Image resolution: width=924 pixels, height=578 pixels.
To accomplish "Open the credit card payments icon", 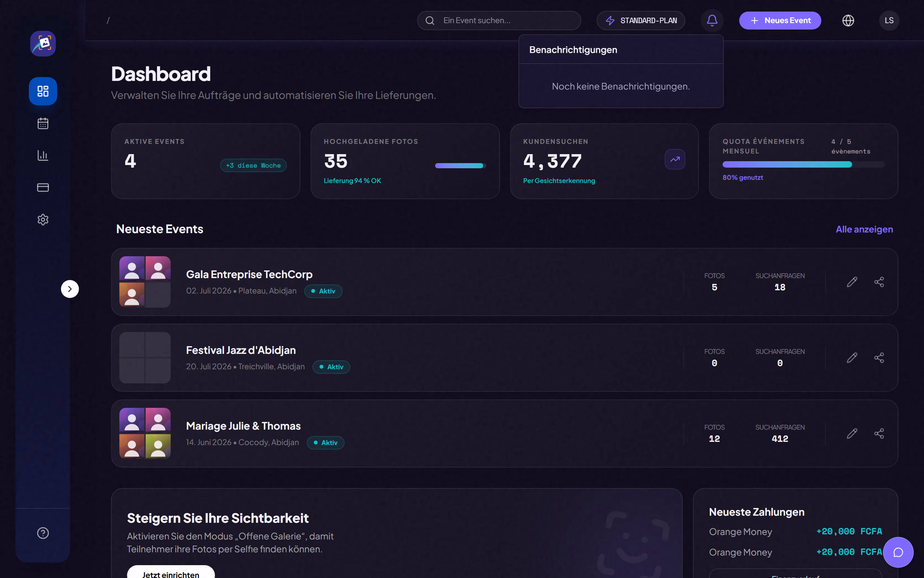I will point(43,187).
